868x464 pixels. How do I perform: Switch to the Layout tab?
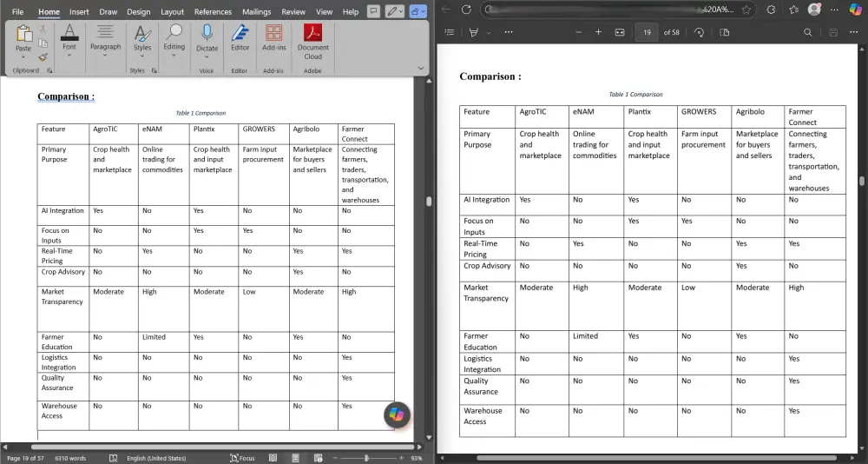point(172,11)
